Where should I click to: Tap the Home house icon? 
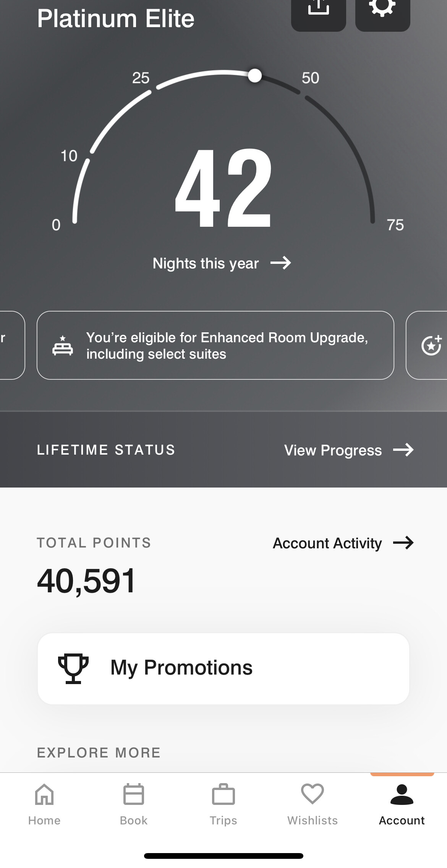pos(44,795)
